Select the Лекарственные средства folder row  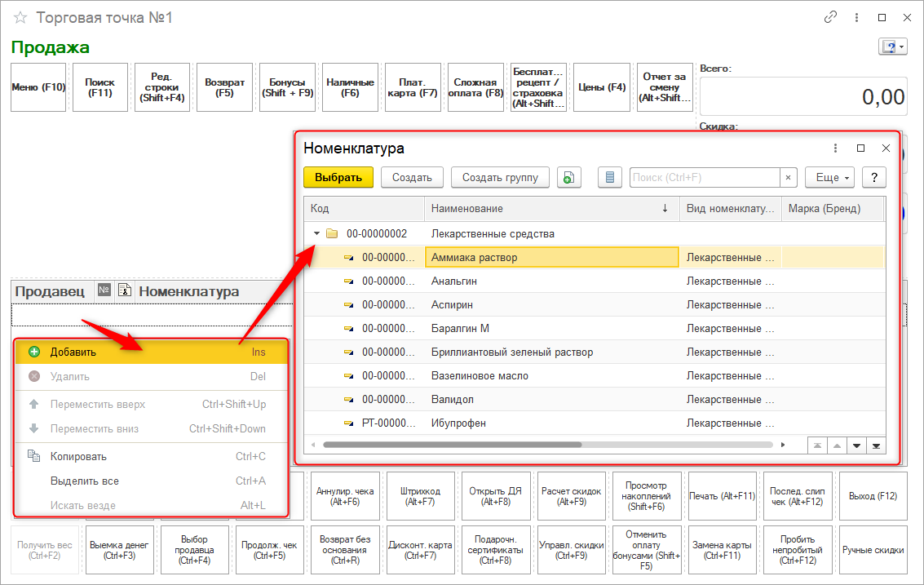(x=595, y=233)
